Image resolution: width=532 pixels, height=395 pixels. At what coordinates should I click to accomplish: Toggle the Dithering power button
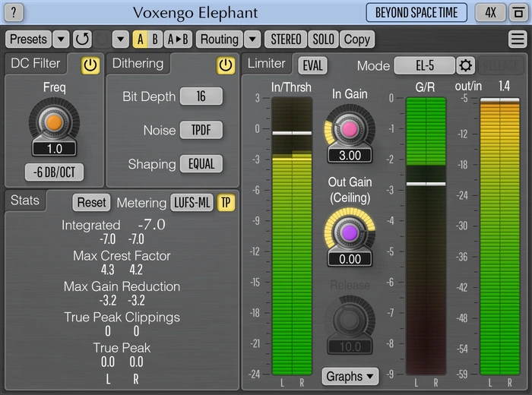point(226,65)
